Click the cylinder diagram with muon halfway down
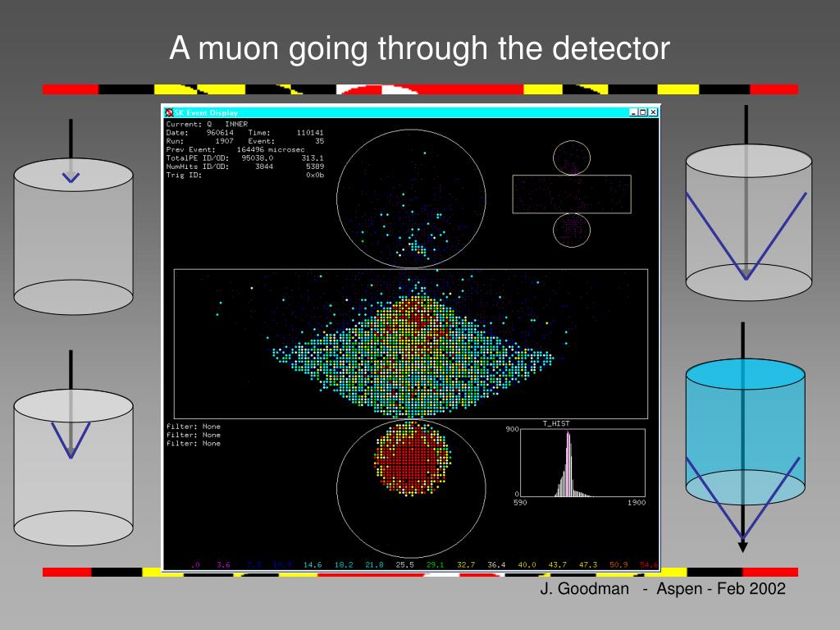 click(x=73, y=449)
